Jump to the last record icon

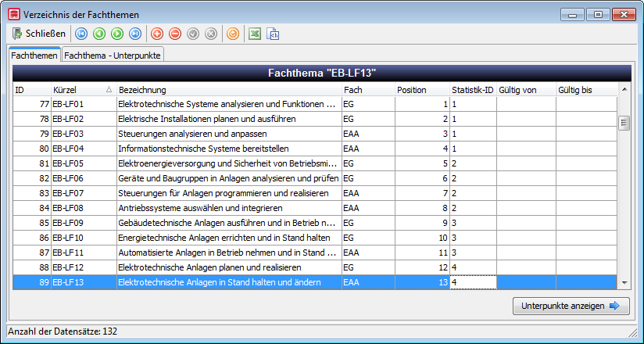[135, 34]
